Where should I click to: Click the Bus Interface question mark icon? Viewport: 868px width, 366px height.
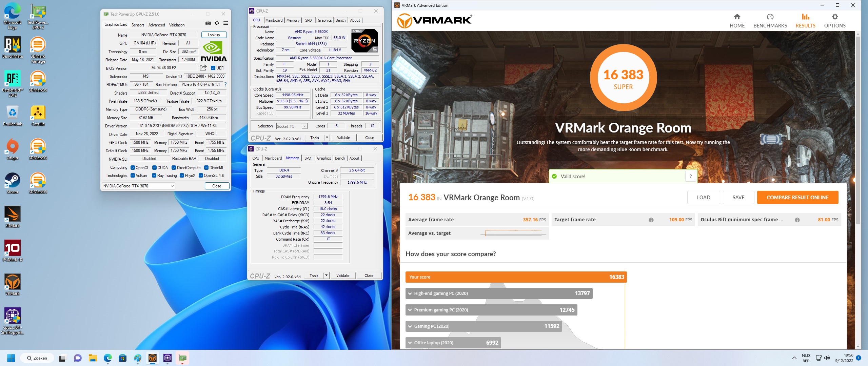[225, 84]
